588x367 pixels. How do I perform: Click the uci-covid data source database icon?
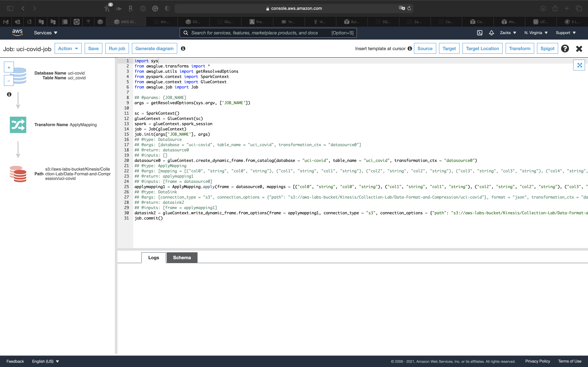coord(20,76)
